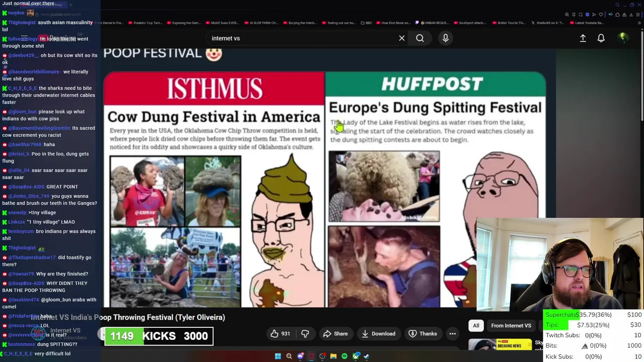Click the Twitch Subs goal row
644x362 pixels.
click(594, 335)
